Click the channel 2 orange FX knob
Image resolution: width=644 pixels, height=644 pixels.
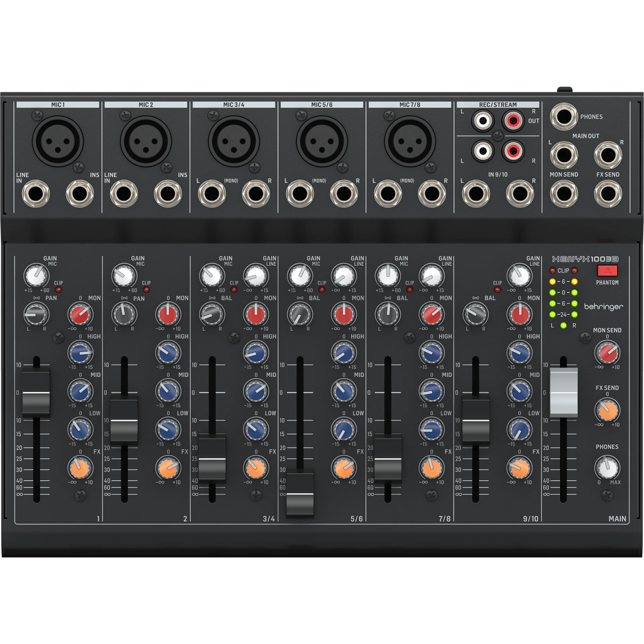coord(168,468)
